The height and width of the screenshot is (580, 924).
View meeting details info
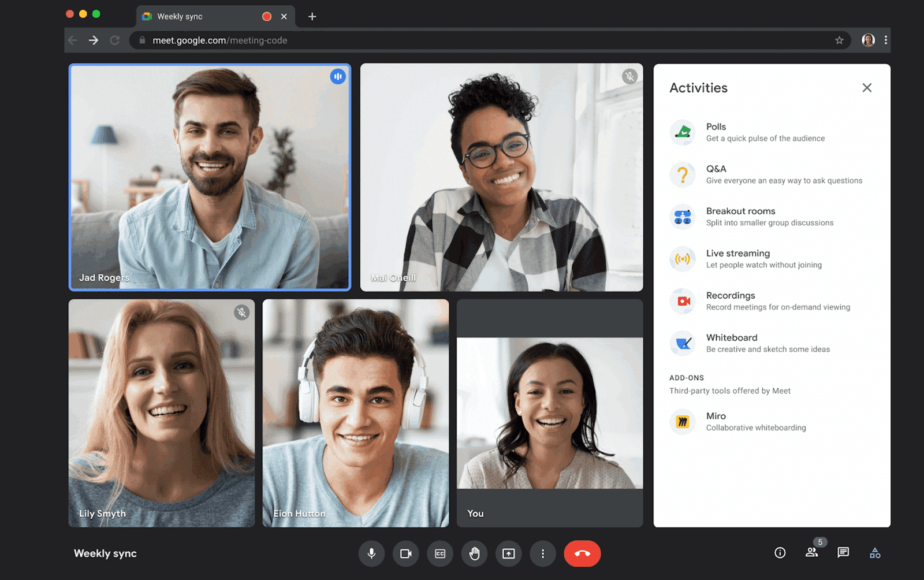click(780, 553)
